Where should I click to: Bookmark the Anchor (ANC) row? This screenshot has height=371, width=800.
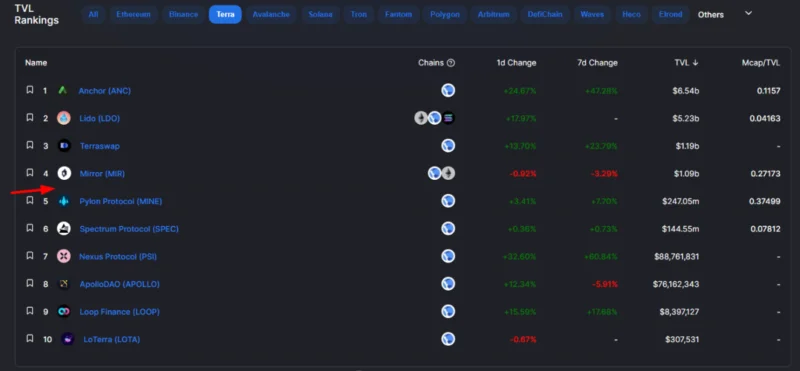coord(30,90)
